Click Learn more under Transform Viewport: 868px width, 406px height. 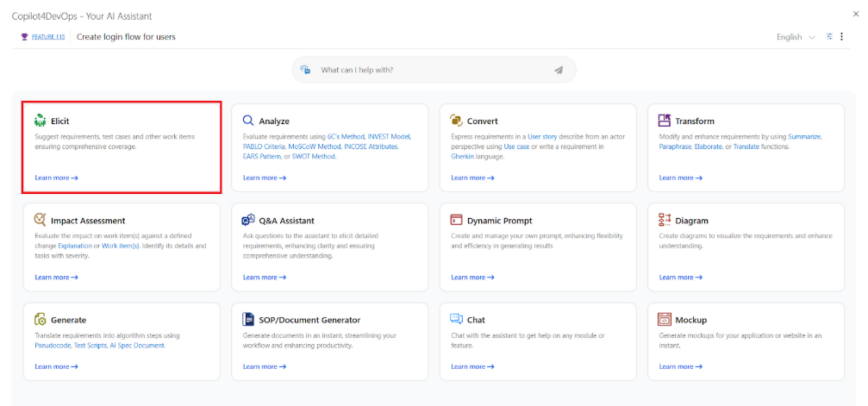pyautogui.click(x=681, y=178)
